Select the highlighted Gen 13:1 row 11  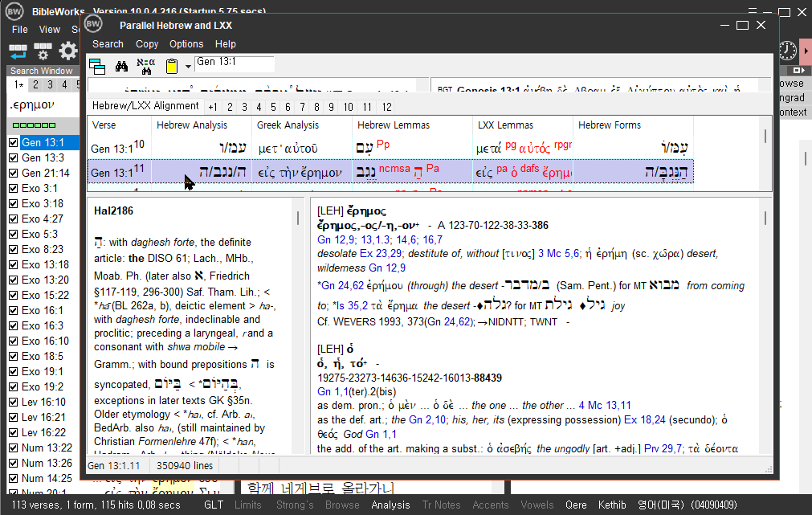[390, 171]
